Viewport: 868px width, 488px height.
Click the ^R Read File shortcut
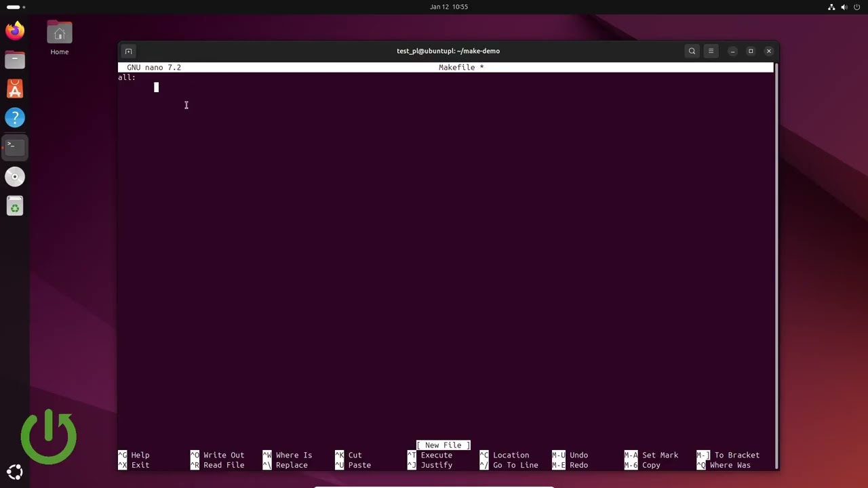(217, 465)
